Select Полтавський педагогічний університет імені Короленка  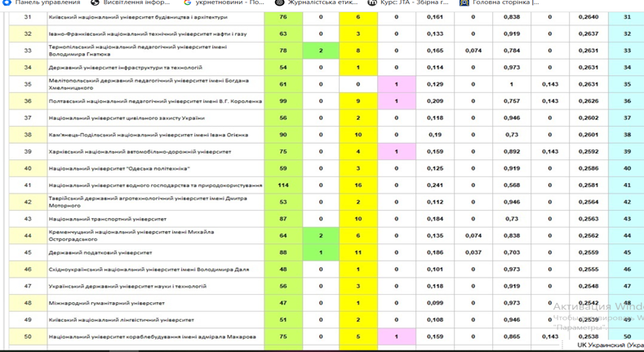[x=155, y=101]
